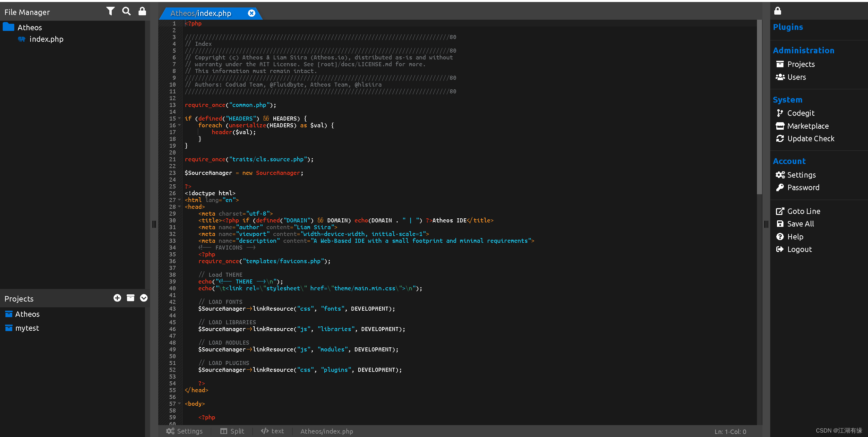Image resolution: width=868 pixels, height=437 pixels.
Task: Click the filter icon in File Manager
Action: pos(110,12)
